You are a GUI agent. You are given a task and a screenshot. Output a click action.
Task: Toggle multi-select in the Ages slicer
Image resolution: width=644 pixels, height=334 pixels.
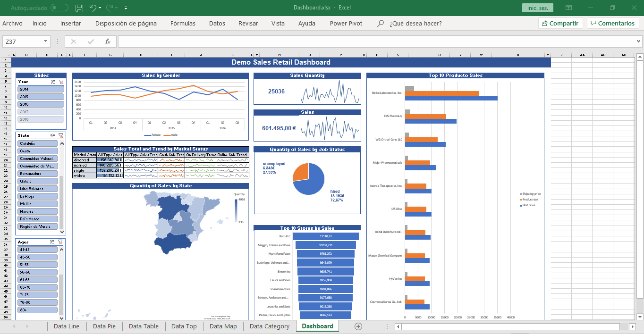point(53,242)
